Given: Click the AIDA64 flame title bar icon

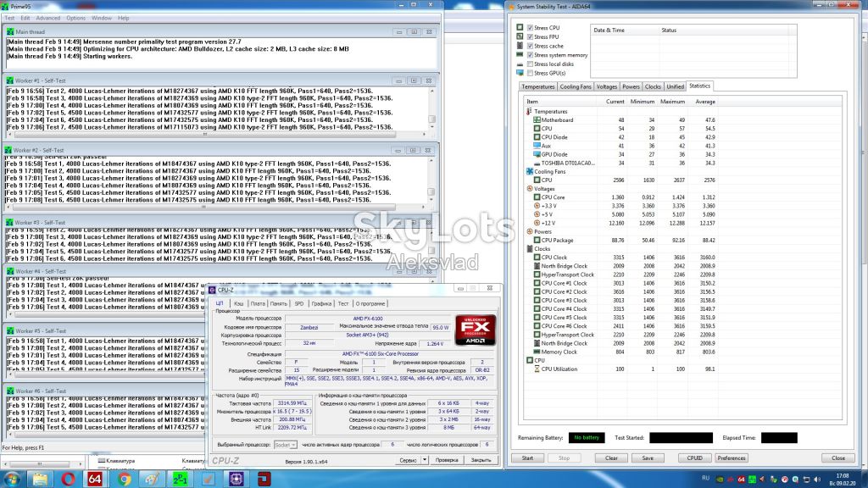Looking at the screenshot, I should (510, 7).
